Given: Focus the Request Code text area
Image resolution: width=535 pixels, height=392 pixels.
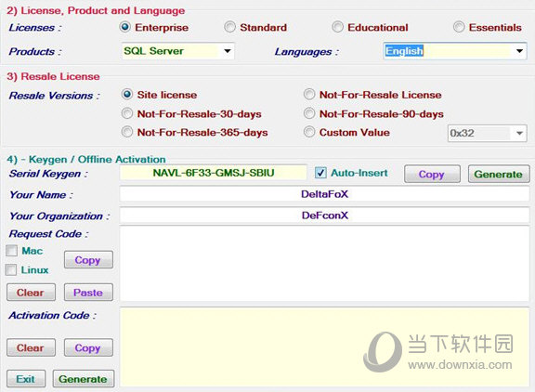Looking at the screenshot, I should (x=324, y=264).
